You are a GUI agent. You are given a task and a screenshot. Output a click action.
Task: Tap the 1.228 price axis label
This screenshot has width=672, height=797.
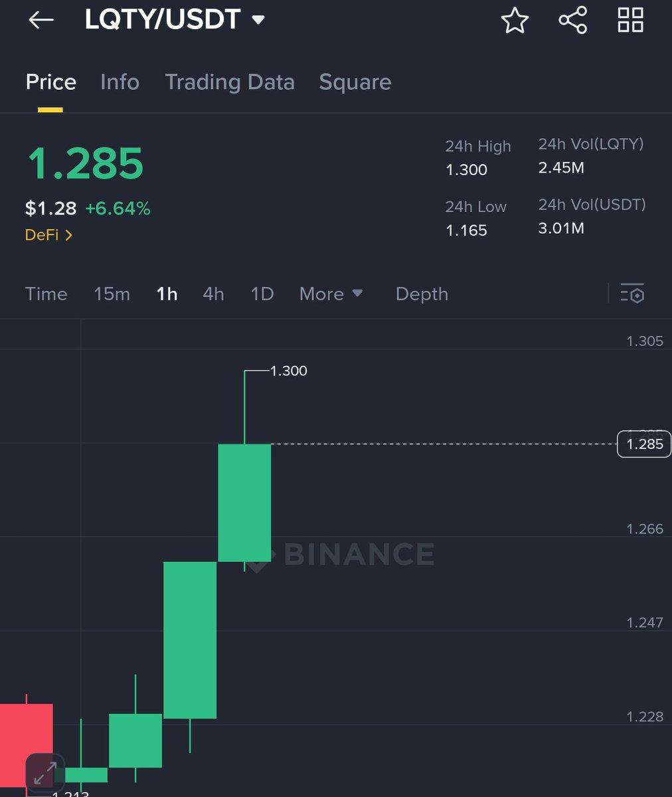coord(645,717)
